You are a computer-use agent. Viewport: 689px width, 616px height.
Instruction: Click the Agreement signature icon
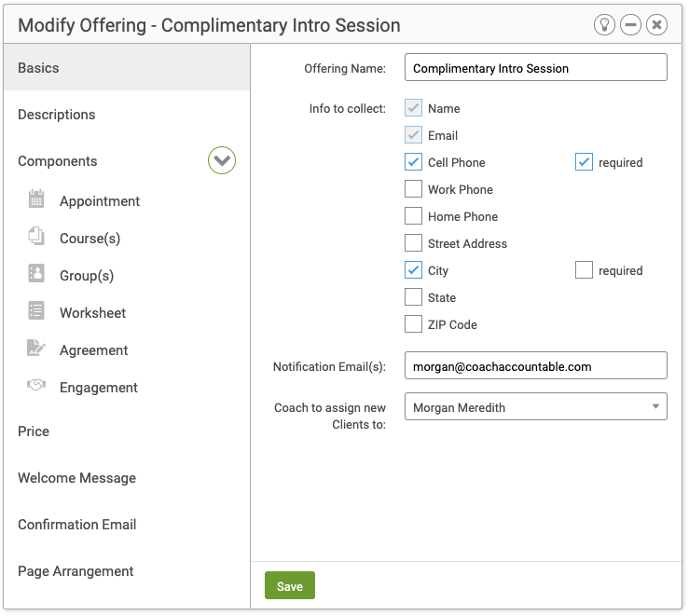(x=36, y=348)
